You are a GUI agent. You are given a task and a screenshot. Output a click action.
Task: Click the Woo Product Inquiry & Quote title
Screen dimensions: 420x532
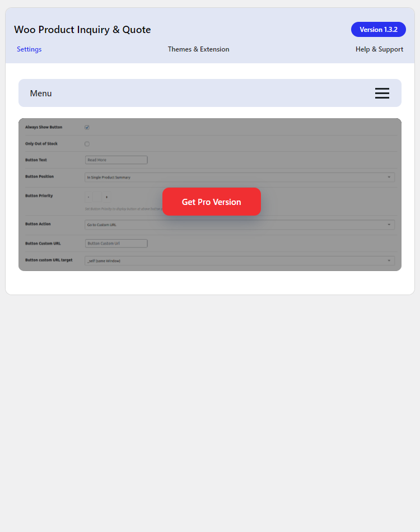point(82,30)
